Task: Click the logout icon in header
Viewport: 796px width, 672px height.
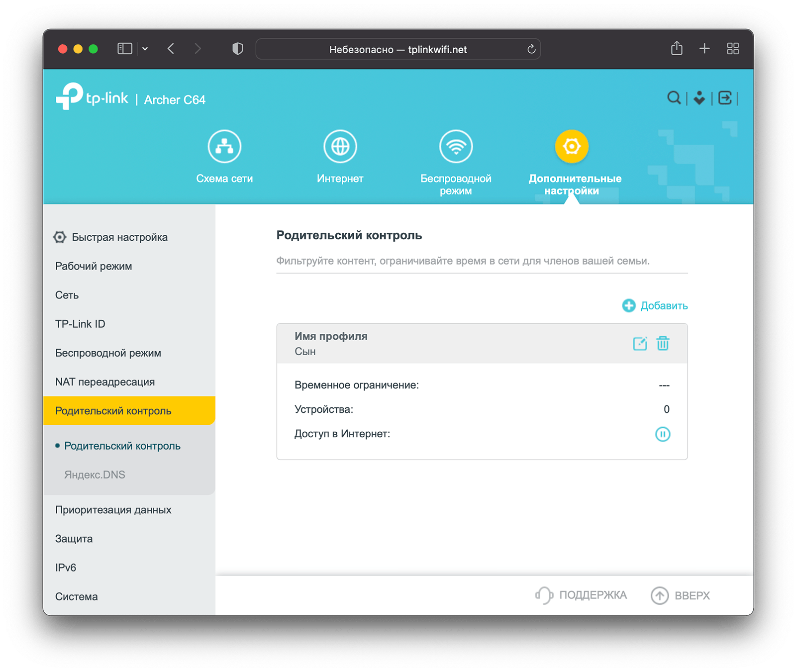Action: point(725,98)
